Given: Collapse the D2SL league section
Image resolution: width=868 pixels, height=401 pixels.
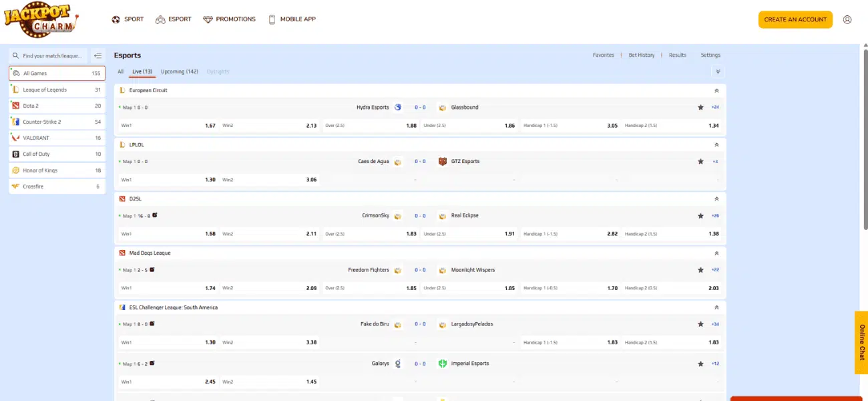Looking at the screenshot, I should [x=716, y=198].
